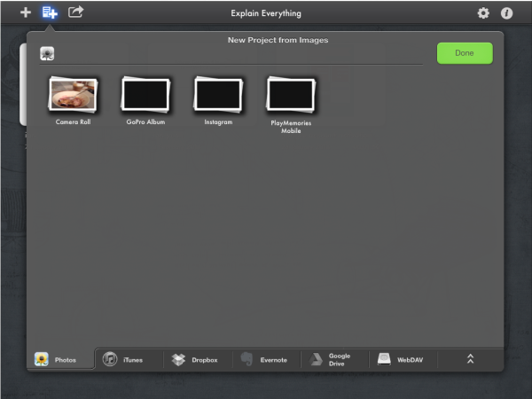Click the plus new project icon
The width and height of the screenshot is (532, 399).
(26, 12)
